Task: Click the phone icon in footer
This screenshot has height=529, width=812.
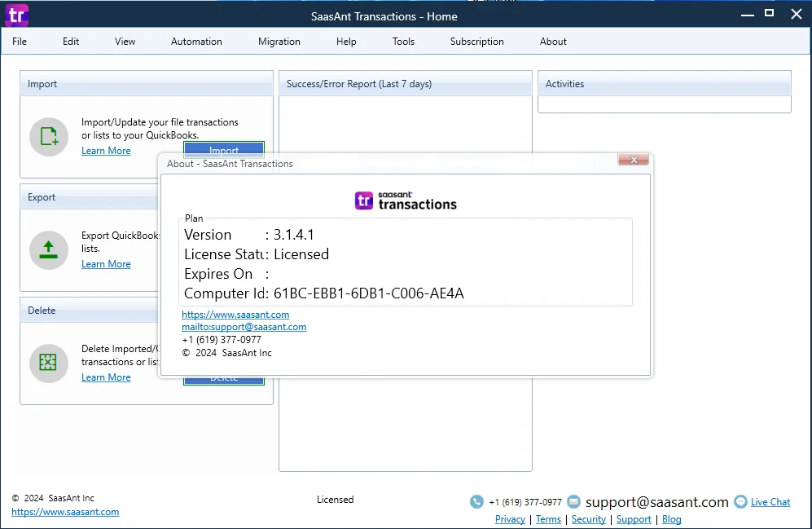Action: tap(476, 501)
